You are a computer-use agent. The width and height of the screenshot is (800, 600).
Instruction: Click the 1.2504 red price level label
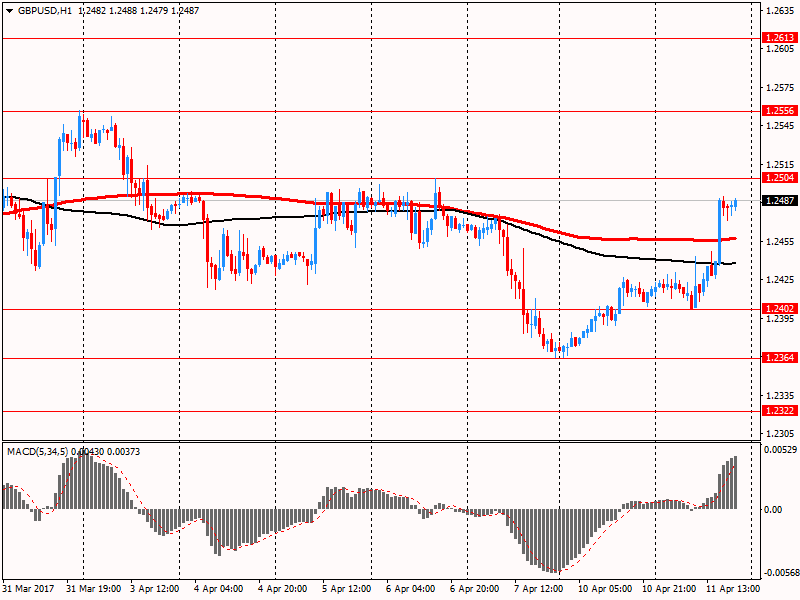(780, 178)
